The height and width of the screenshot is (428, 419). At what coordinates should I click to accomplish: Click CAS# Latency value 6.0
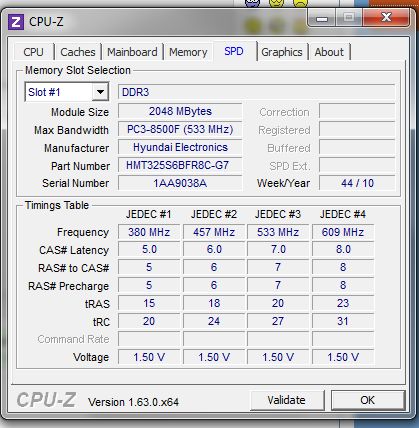pos(214,249)
